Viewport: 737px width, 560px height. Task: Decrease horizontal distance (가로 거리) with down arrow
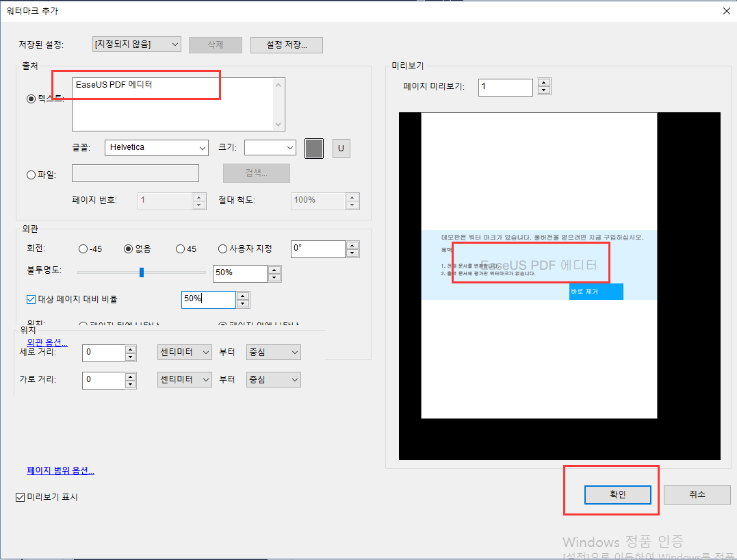pyautogui.click(x=131, y=383)
